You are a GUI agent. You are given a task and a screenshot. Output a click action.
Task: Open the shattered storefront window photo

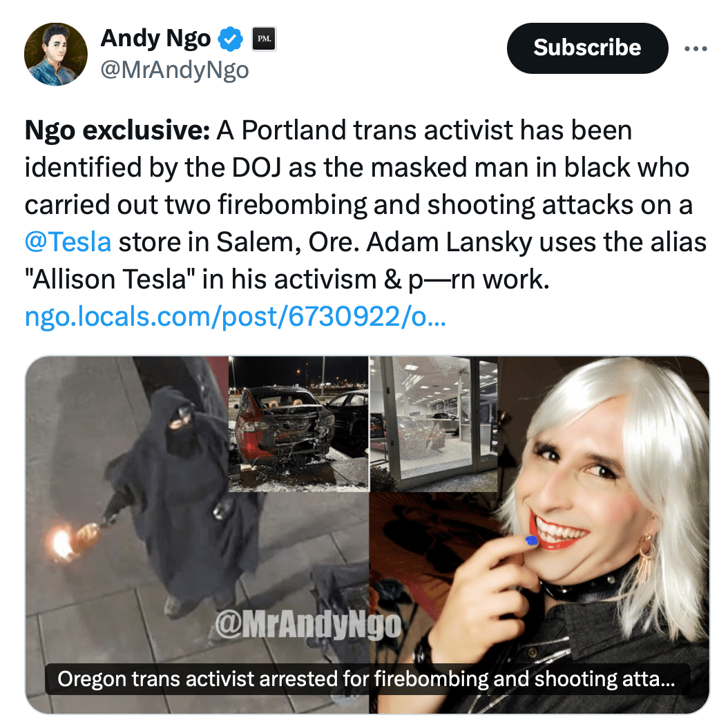pos(434,424)
